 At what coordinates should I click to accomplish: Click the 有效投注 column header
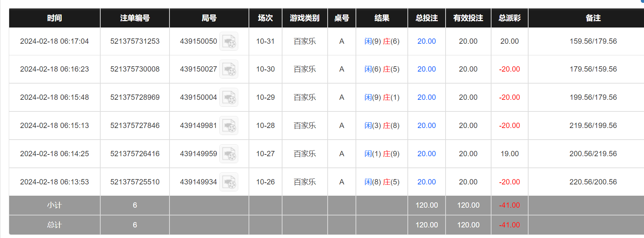(x=468, y=18)
